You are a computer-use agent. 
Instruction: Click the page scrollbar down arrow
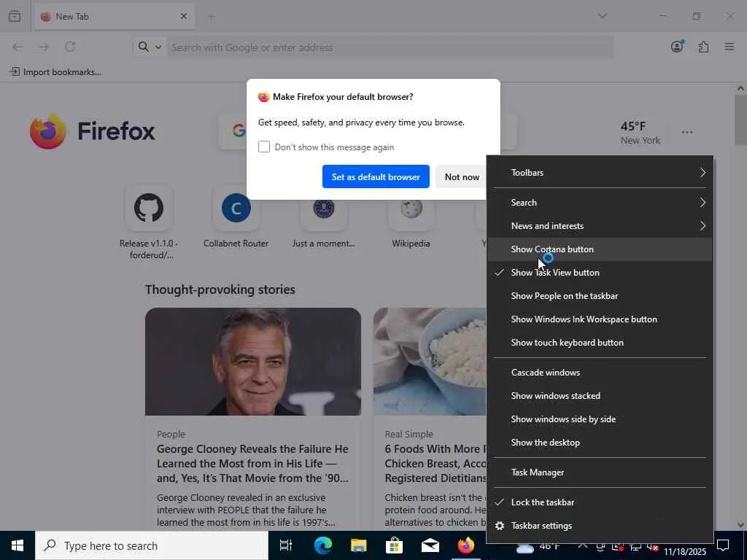click(x=740, y=525)
